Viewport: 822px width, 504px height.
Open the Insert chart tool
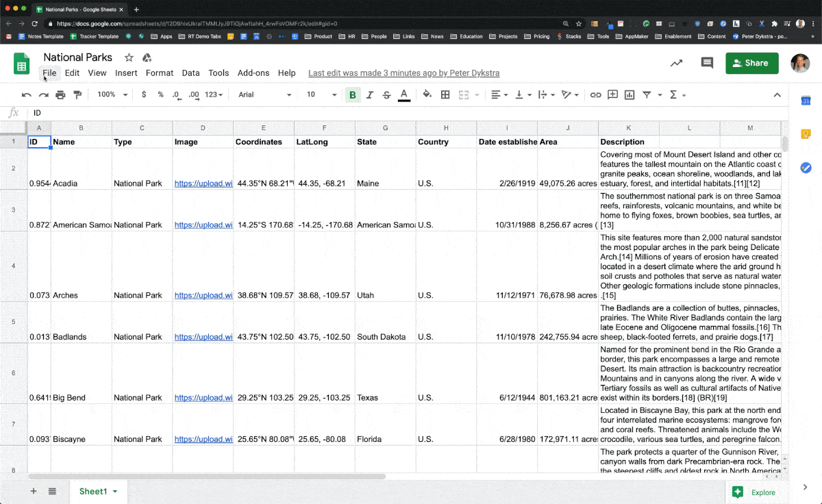pyautogui.click(x=628, y=94)
